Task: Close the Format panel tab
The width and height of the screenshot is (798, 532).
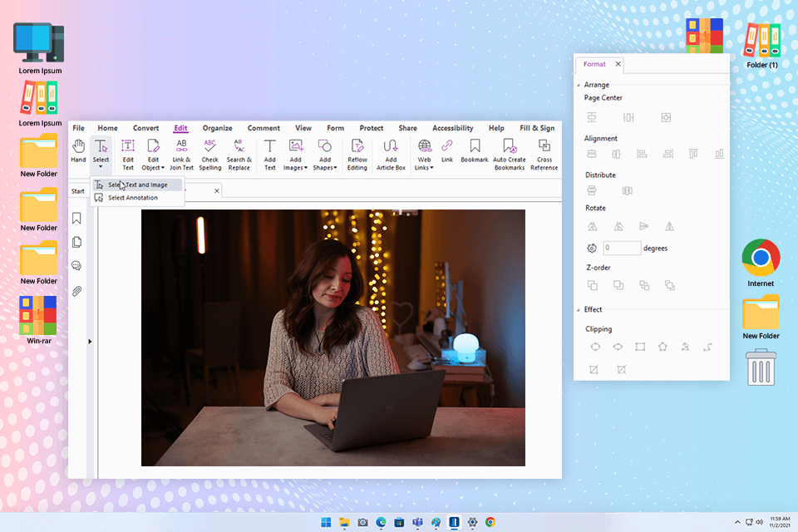Action: [618, 64]
